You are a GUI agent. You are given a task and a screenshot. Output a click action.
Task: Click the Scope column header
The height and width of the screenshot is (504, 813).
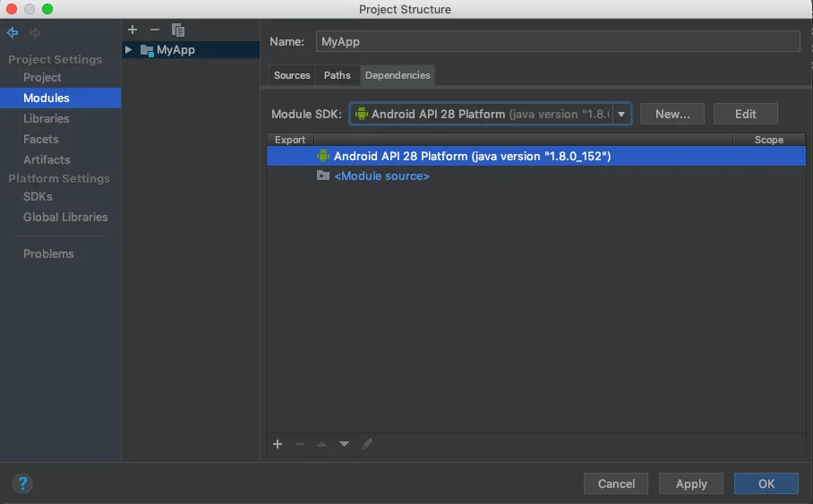pos(769,140)
